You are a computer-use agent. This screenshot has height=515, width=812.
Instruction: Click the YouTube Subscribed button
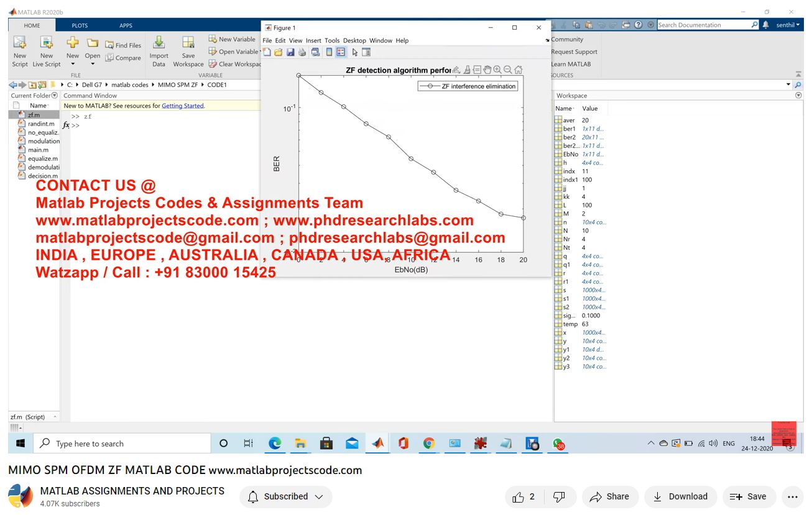[286, 496]
